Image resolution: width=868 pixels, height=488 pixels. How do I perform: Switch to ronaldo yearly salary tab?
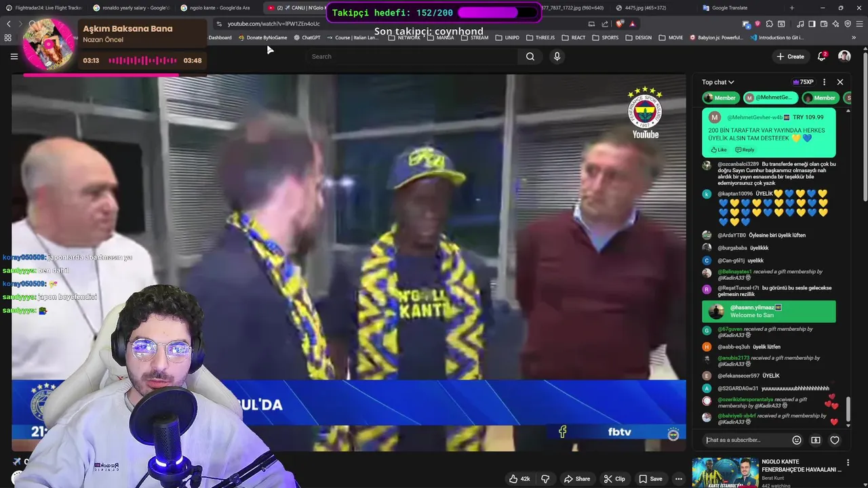[x=132, y=7]
